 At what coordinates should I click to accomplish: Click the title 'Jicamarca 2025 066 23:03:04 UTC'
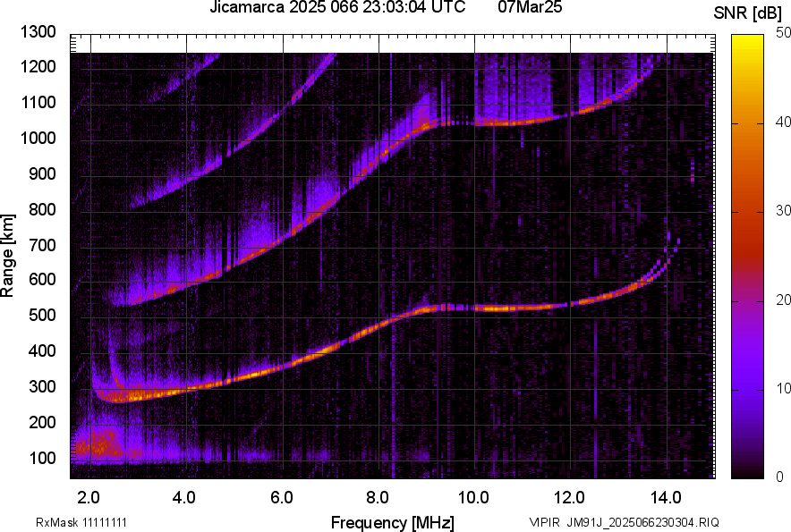[337, 7]
